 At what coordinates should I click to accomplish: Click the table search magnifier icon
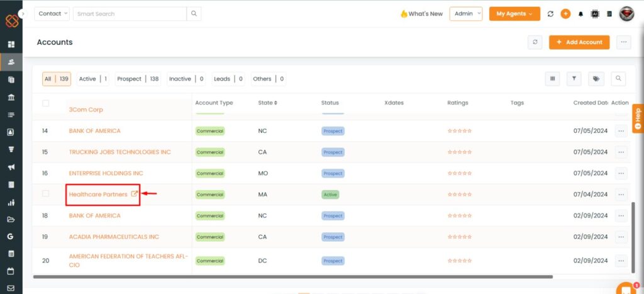(618, 79)
